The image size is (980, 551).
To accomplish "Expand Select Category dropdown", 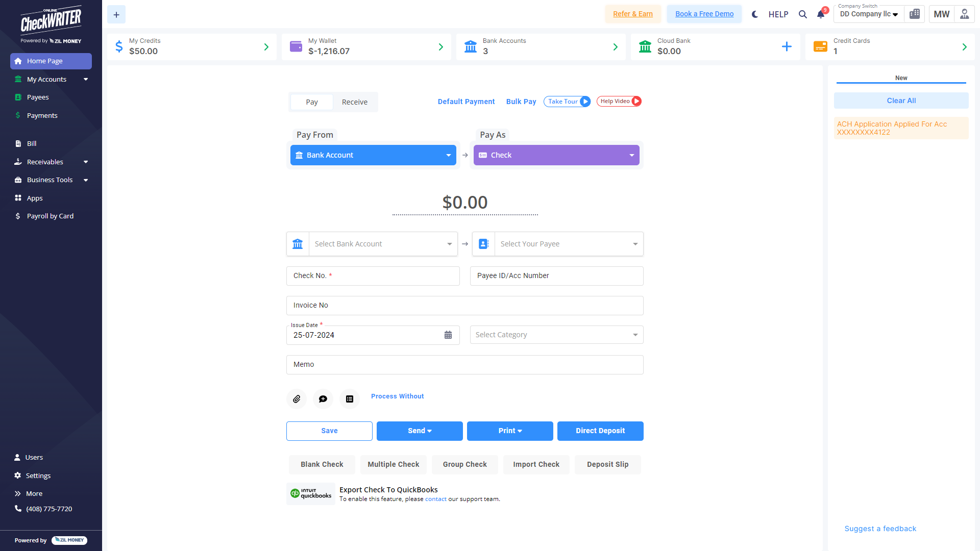I will coord(556,335).
